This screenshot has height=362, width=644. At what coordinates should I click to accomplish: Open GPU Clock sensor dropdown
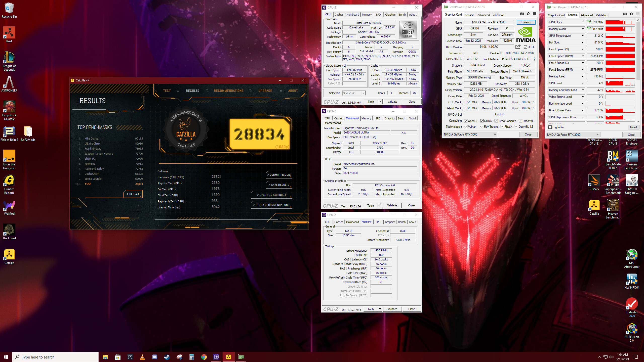[582, 22]
